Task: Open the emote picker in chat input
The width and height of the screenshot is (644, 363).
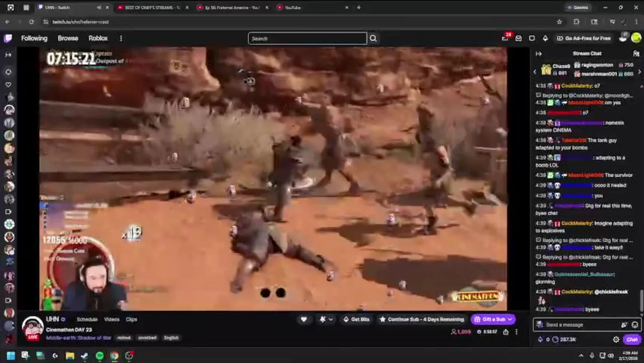Action: tap(634, 325)
